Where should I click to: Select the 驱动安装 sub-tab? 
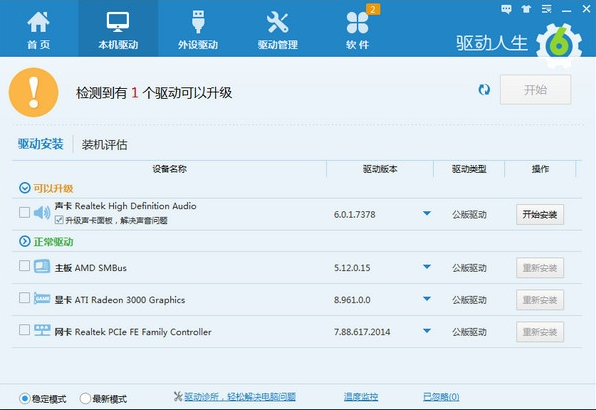(41, 144)
